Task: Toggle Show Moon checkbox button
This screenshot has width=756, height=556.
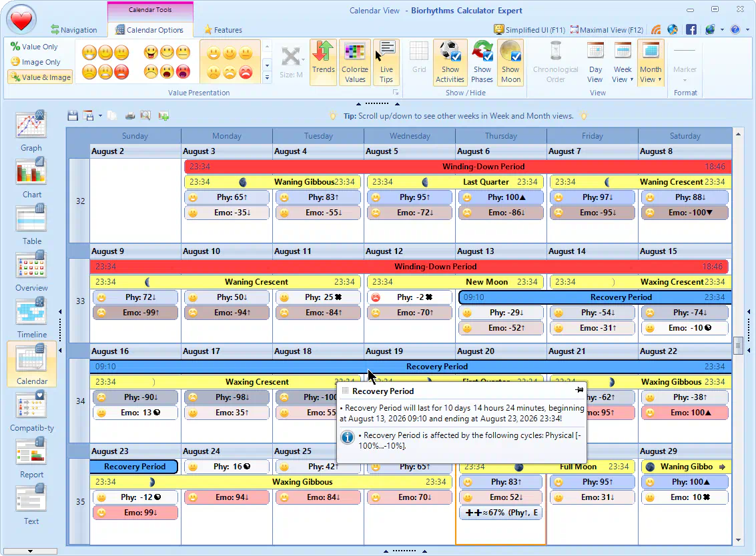Action: [x=510, y=62]
